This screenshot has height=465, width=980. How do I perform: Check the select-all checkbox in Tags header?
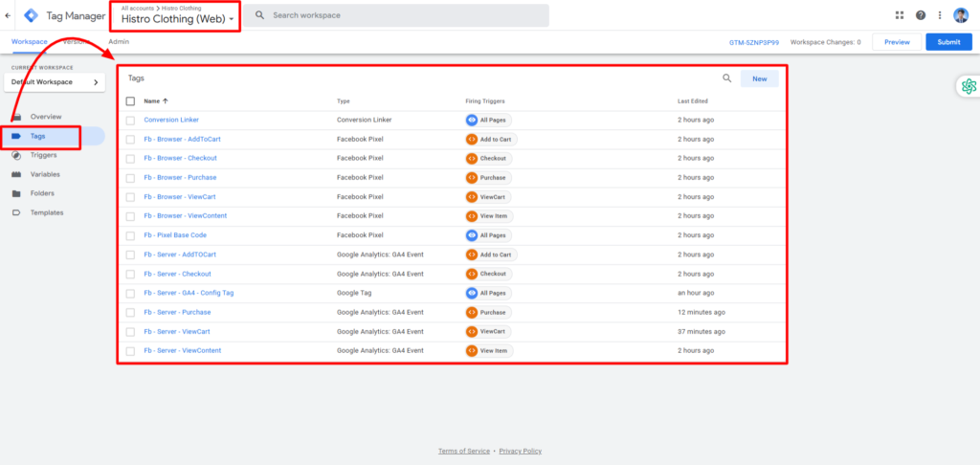(x=131, y=100)
